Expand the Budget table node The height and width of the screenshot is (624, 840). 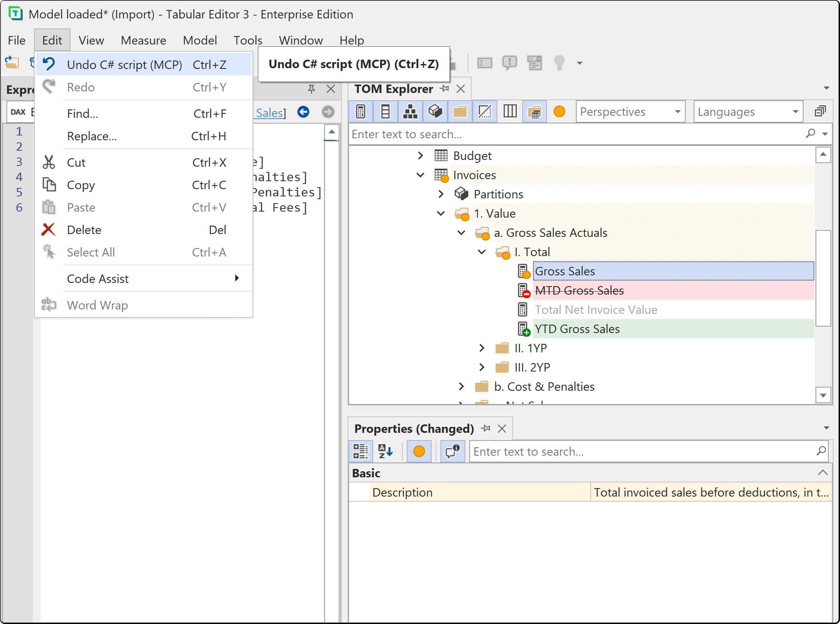(x=420, y=155)
